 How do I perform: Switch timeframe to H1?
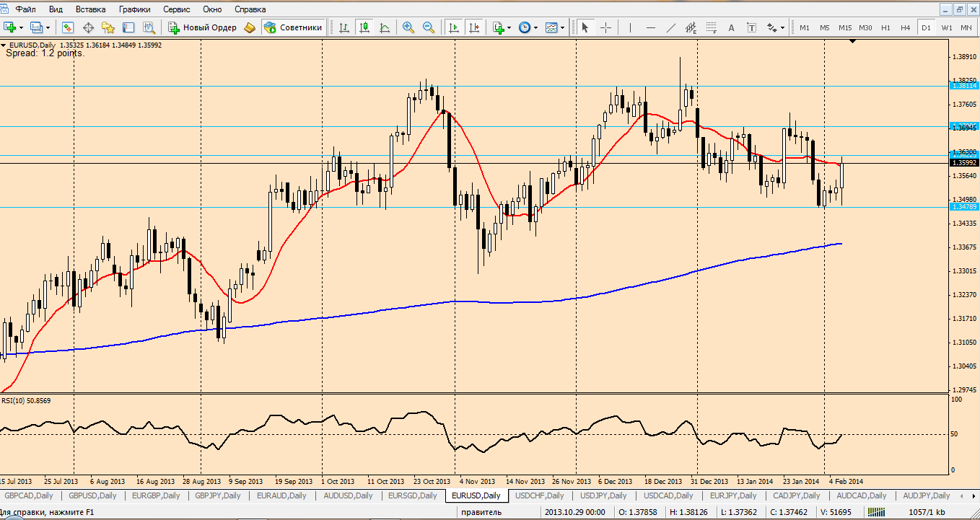click(885, 27)
